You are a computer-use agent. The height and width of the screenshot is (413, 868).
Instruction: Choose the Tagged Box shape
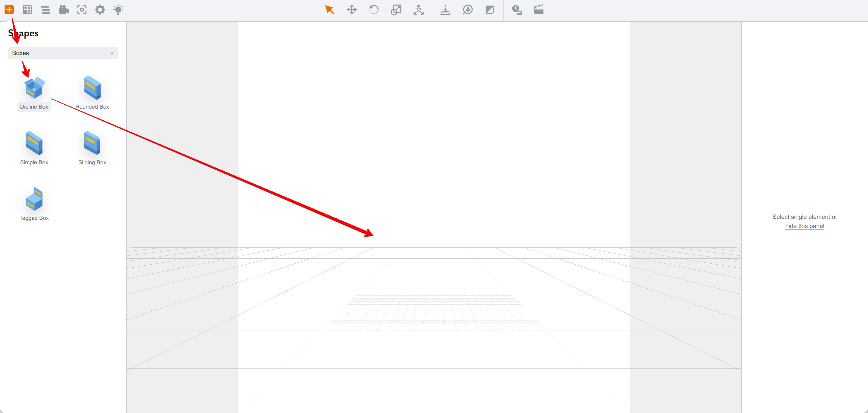pyautogui.click(x=34, y=199)
